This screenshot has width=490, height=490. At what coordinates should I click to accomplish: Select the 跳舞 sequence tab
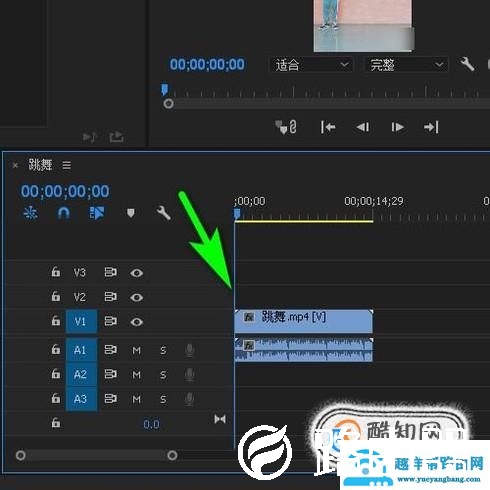pos(40,165)
